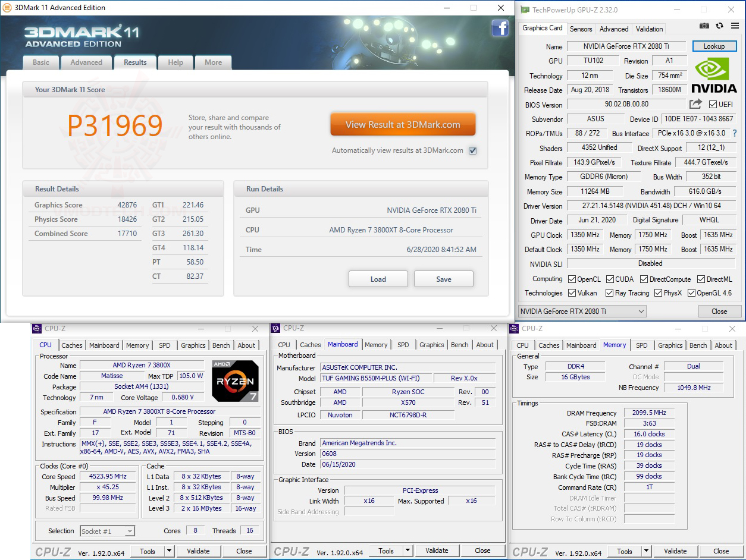Open the GPU selection dropdown in GPU-Z

(582, 312)
